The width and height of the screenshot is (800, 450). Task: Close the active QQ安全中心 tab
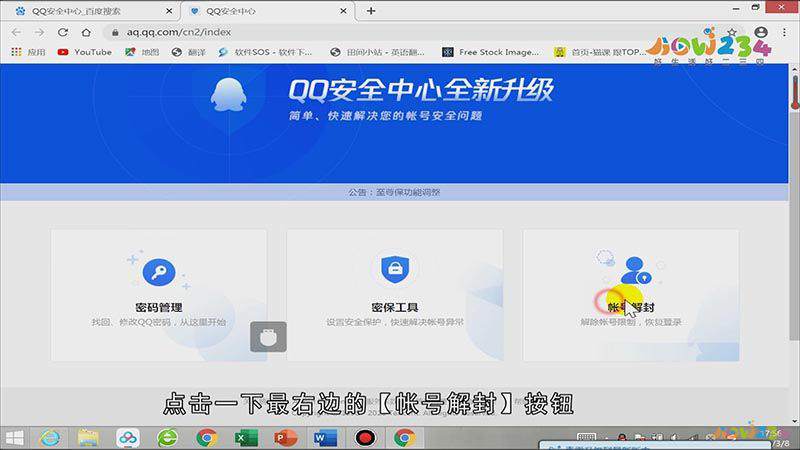[343, 11]
